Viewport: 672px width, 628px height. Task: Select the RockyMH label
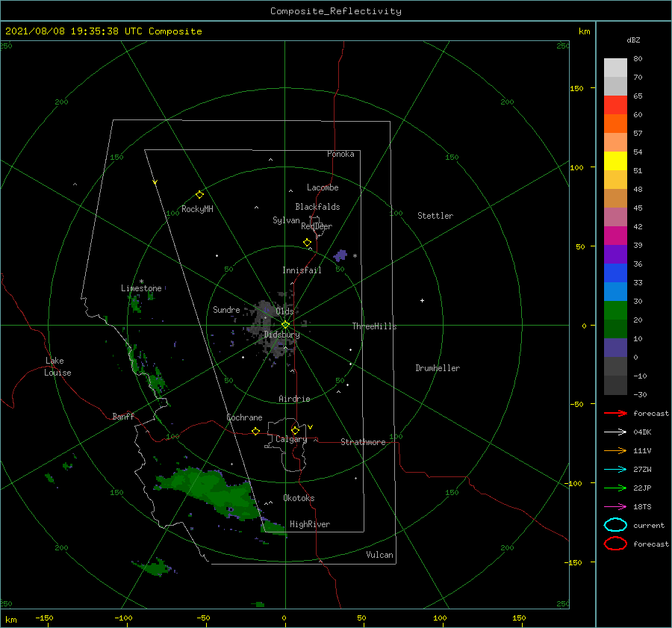pos(197,209)
